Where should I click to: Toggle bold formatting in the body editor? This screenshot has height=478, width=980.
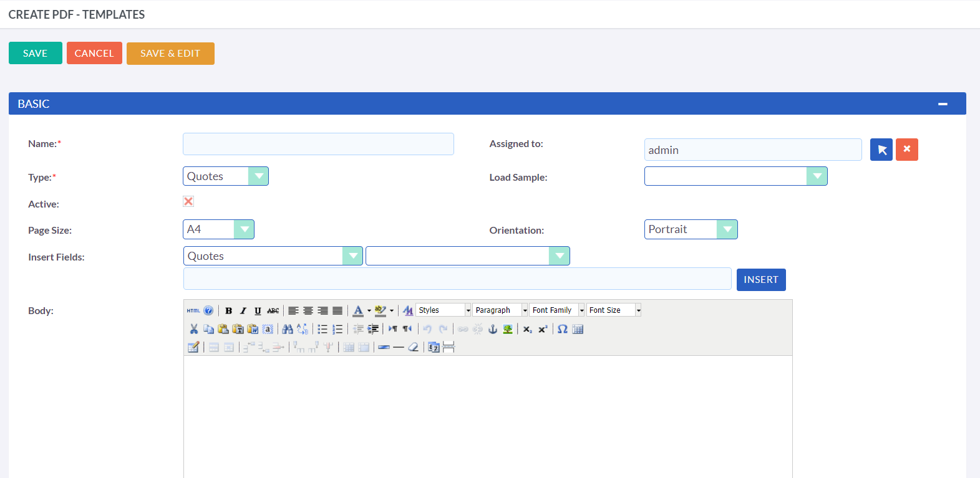pyautogui.click(x=228, y=310)
